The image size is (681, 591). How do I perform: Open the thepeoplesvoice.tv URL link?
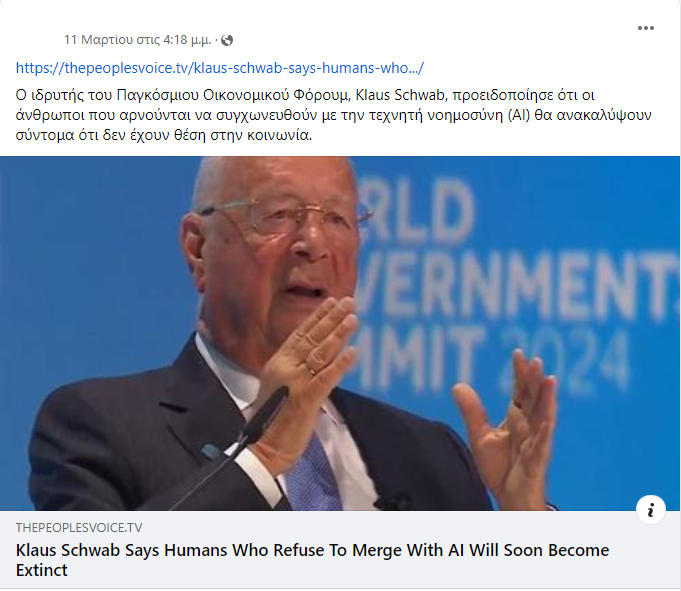tap(220, 68)
